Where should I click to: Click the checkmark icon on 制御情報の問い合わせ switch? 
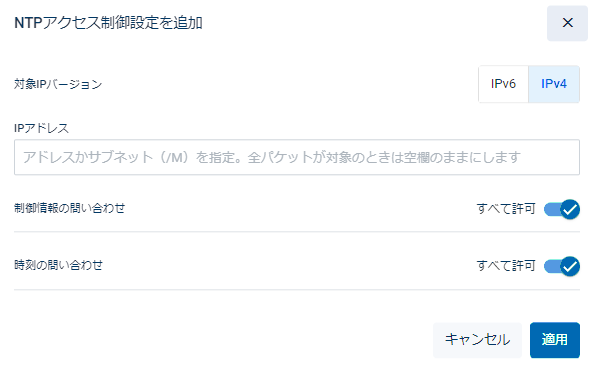tap(570, 209)
